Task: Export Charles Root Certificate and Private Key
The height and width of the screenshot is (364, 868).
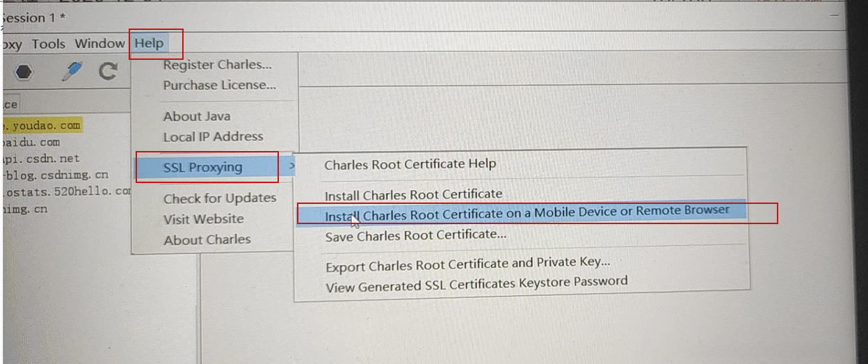Action: tap(467, 264)
